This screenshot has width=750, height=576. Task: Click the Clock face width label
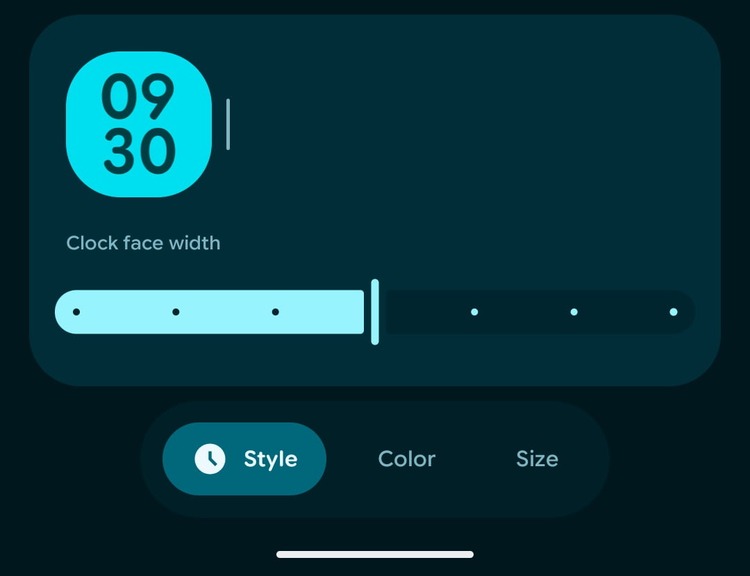(x=143, y=243)
